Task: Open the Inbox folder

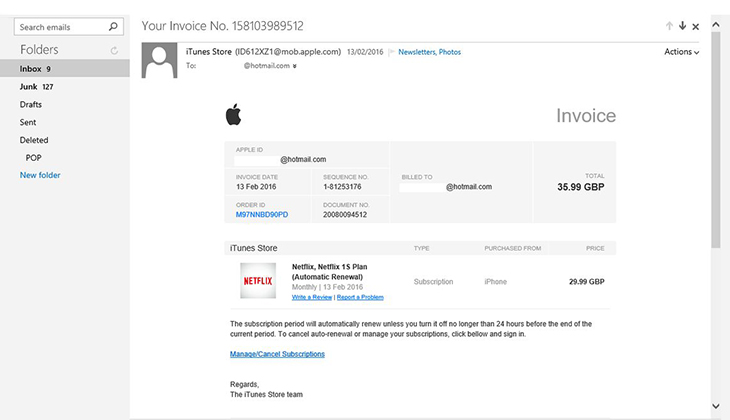Action: coord(65,68)
